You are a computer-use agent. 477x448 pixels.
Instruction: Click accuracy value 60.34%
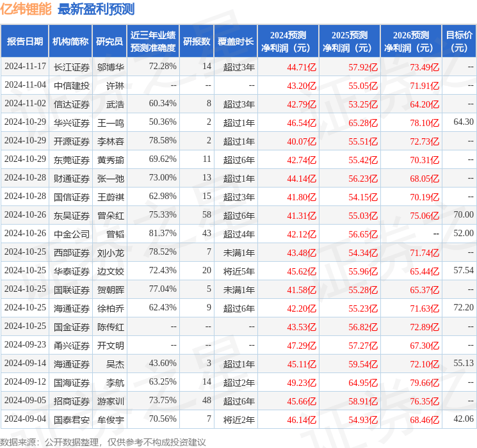(163, 104)
